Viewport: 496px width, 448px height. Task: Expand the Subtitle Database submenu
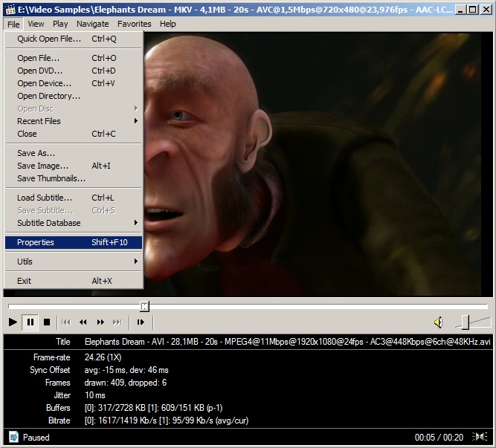[74, 223]
